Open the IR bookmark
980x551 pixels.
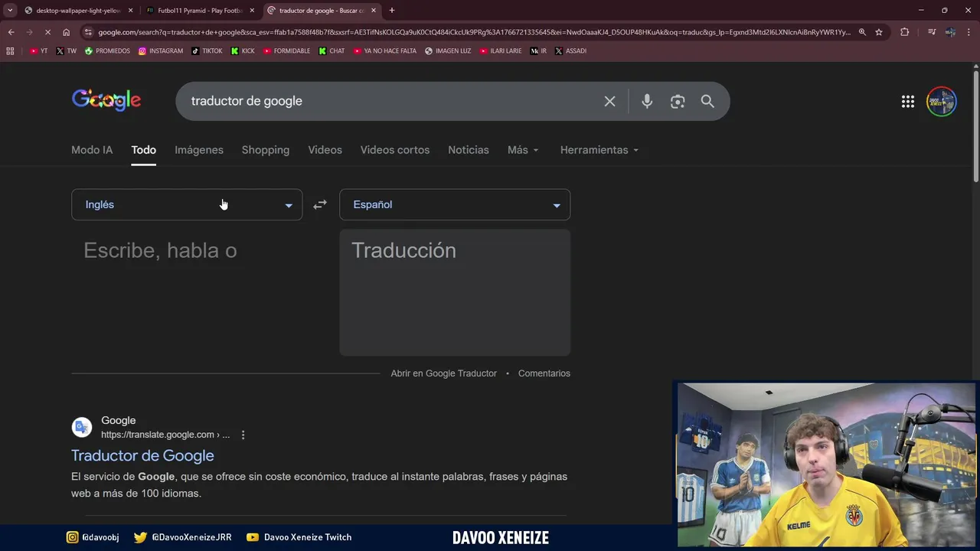tap(539, 51)
